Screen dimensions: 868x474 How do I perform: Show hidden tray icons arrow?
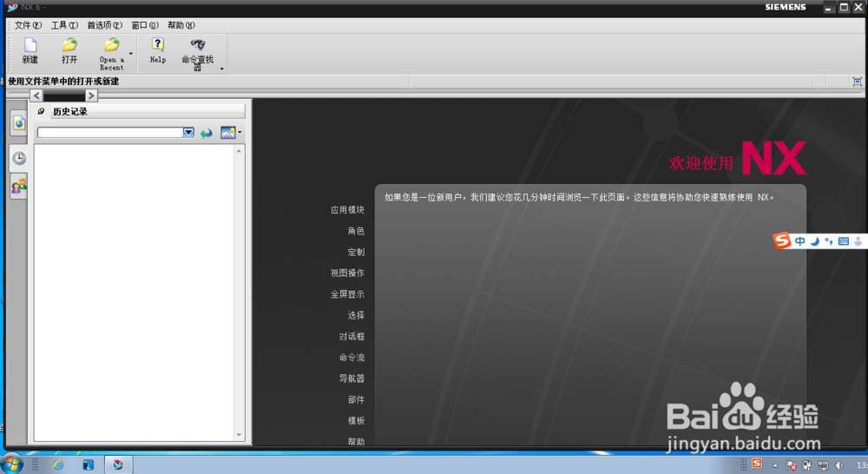point(775,465)
